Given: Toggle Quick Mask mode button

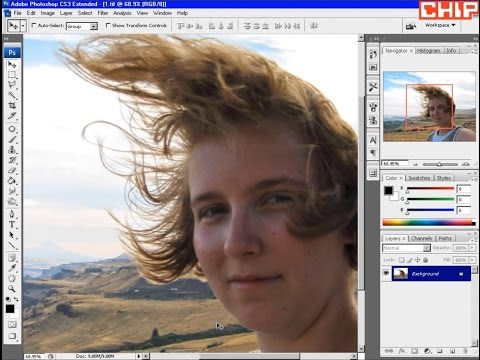Looking at the screenshot, I should pos(12,324).
